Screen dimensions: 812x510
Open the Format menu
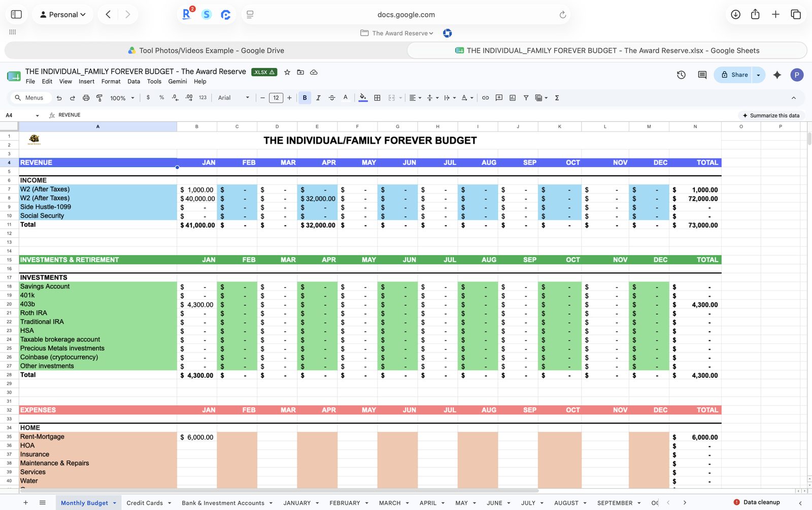111,82
